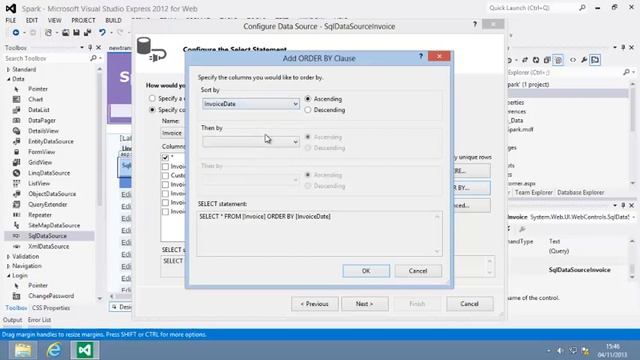The height and width of the screenshot is (360, 640).
Task: Select XmlDataSource control in Toolbox
Action: click(49, 247)
